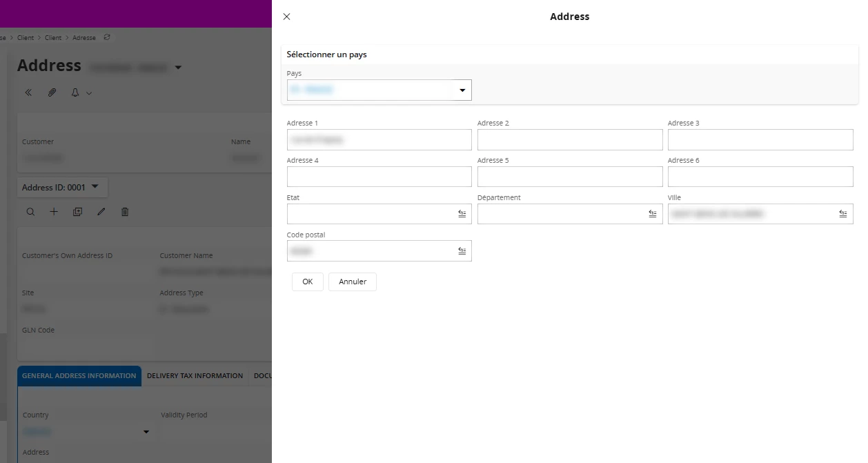Screen dimensions: 868x463
Task: Open list of values icon for Département
Action: coord(653,214)
